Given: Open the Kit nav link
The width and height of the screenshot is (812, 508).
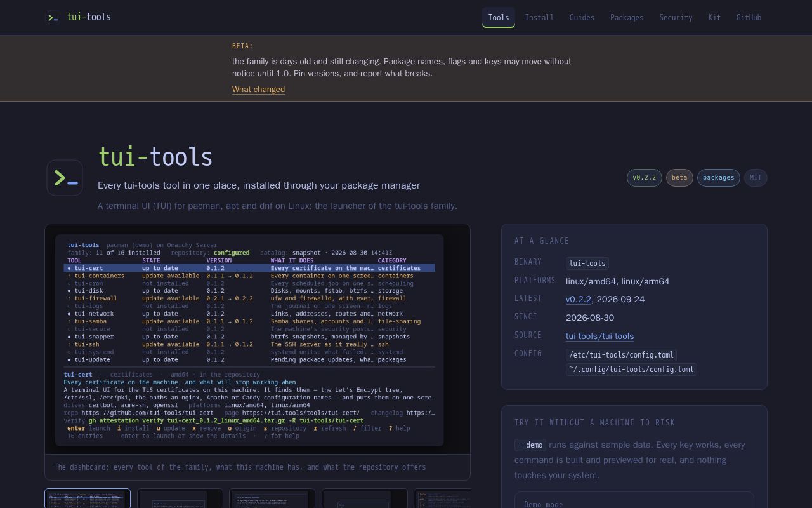Looking at the screenshot, I should pos(714,18).
